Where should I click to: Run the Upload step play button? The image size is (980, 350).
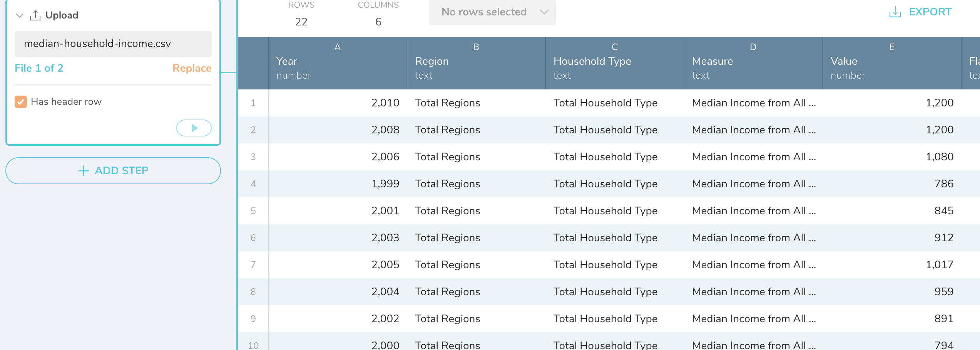pyautogui.click(x=194, y=128)
